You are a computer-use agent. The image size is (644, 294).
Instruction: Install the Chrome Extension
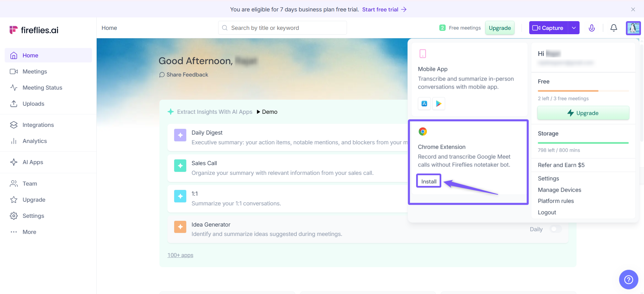[429, 181]
